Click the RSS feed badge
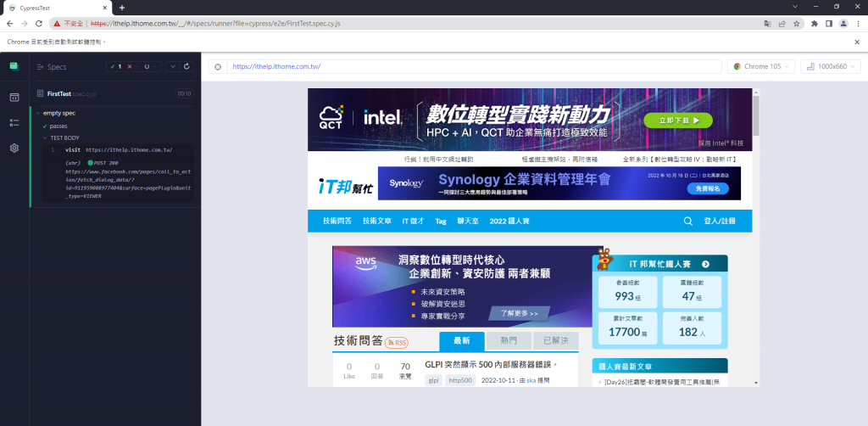Viewport: 868px width, 426px height. 397,343
